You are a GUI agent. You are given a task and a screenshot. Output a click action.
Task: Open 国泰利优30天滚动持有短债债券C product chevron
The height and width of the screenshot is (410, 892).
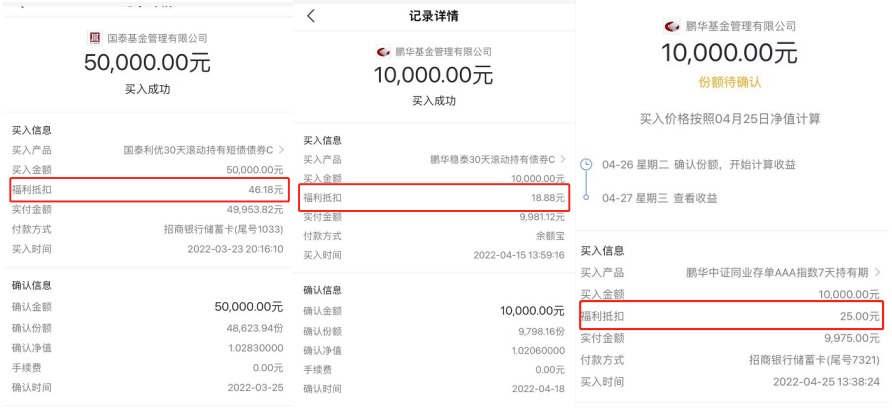(x=281, y=150)
